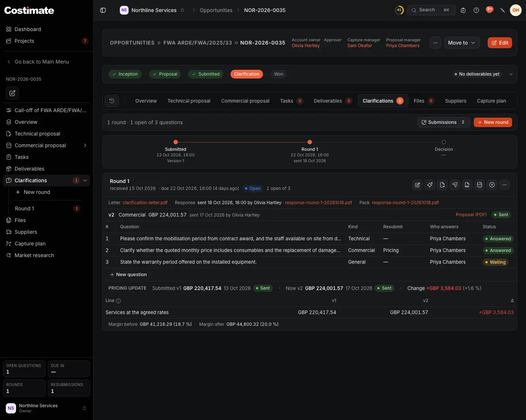Screen dimensions: 526x420
Task: Click the PDF icon in Round 1 toolbar
Action: pos(467,185)
